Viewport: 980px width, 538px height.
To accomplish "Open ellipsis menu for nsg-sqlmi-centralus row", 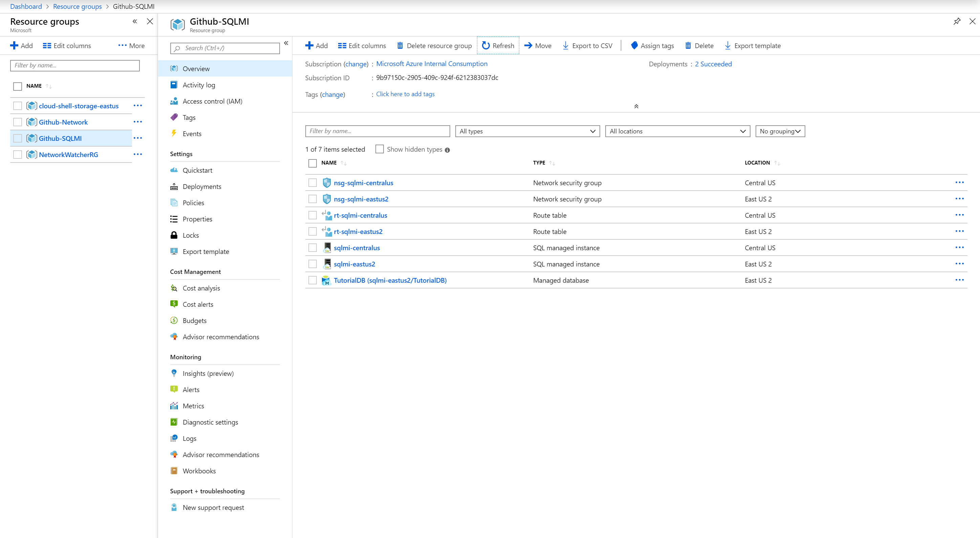I will (x=959, y=182).
